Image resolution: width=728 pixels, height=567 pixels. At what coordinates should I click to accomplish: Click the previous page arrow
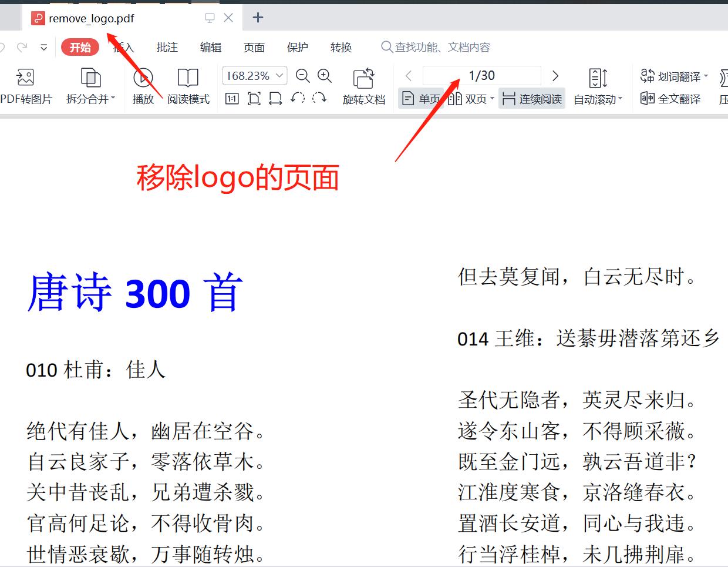[408, 75]
